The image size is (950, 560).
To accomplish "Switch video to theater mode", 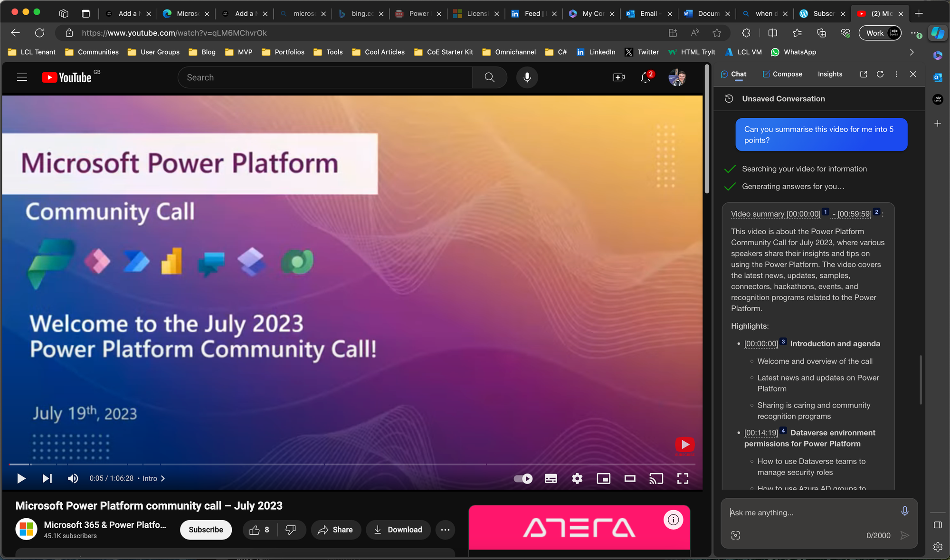I will click(630, 478).
